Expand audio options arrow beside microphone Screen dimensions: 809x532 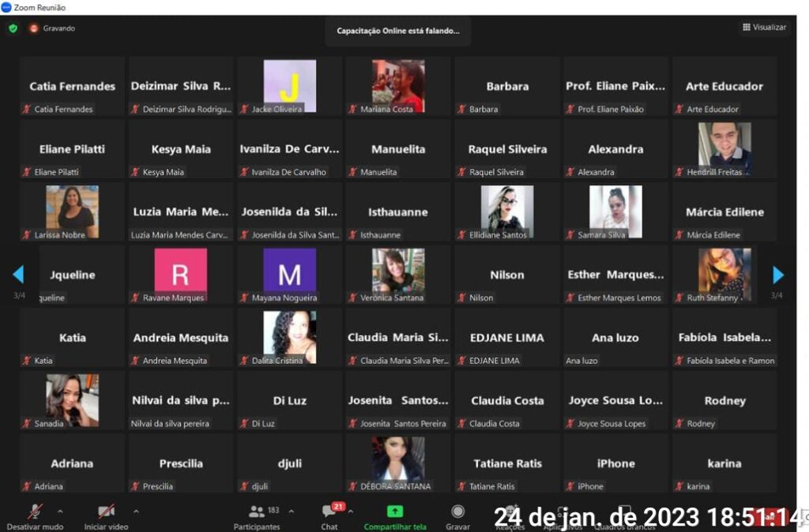[x=60, y=511]
